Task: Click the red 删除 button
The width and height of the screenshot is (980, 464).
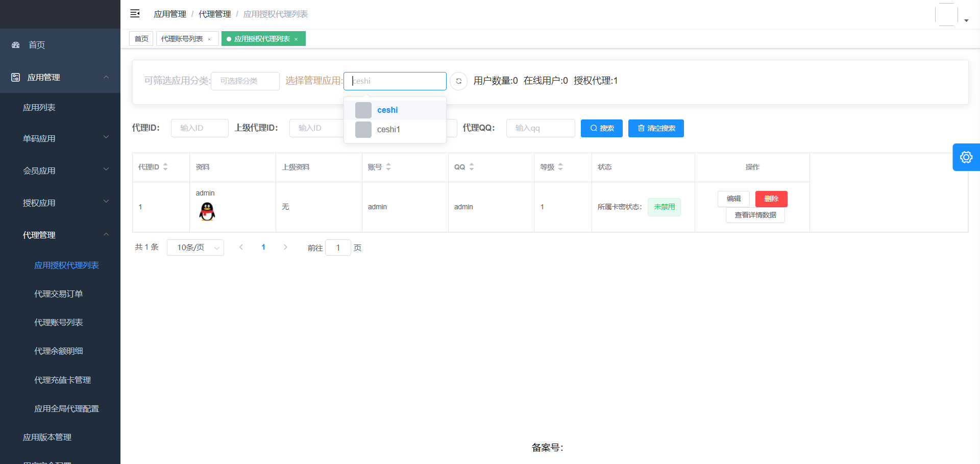Action: coord(771,199)
